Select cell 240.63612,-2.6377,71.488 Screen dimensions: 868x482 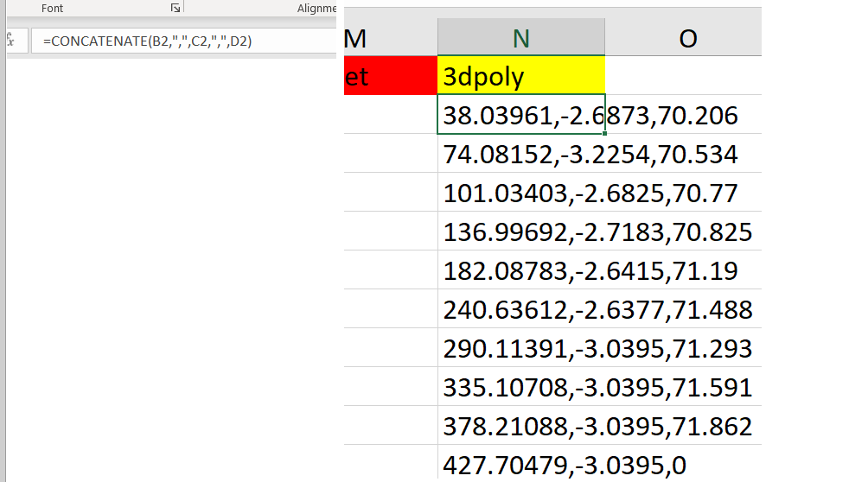click(x=521, y=308)
